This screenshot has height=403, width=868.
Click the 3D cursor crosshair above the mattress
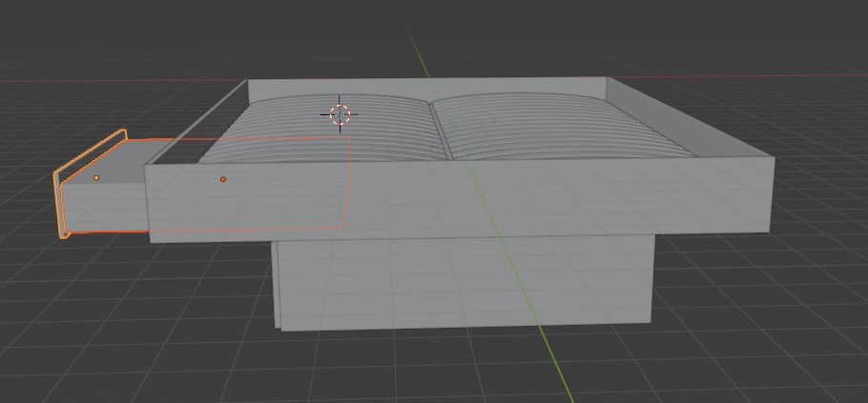(x=340, y=114)
